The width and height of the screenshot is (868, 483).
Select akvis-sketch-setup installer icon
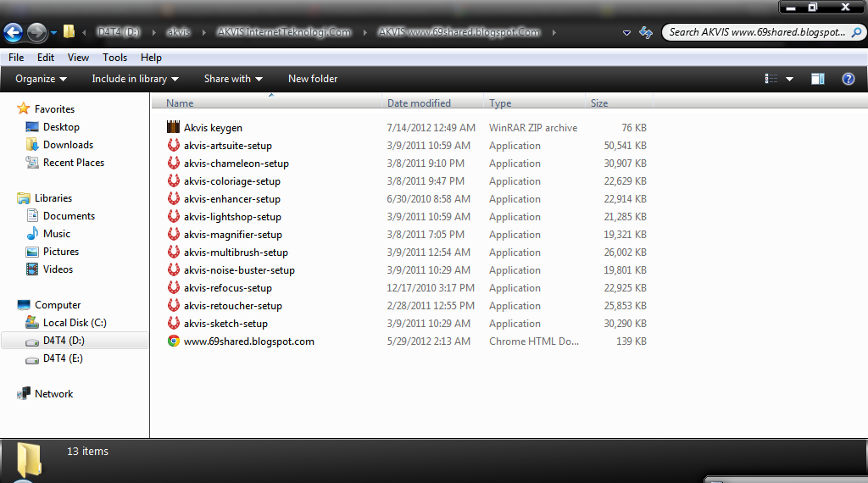[173, 323]
